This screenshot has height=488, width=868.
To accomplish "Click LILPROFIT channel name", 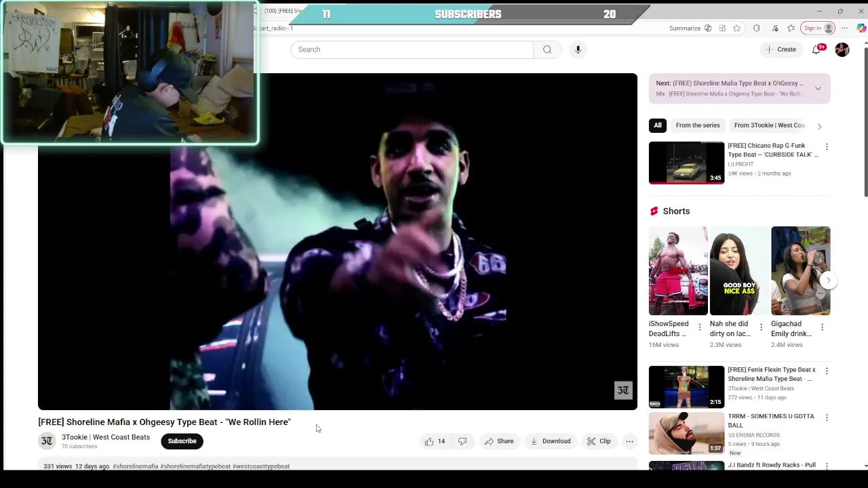I will [x=741, y=165].
